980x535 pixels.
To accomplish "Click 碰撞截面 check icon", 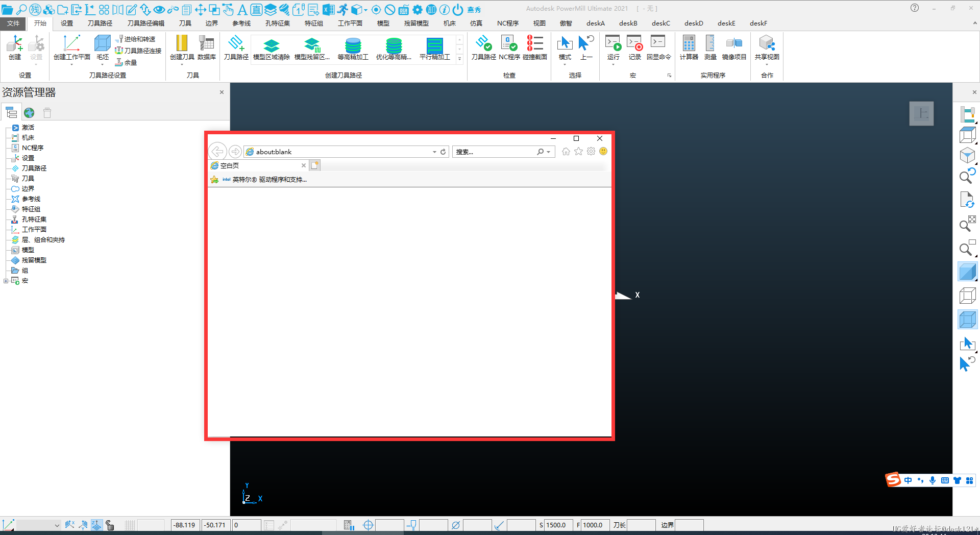I will (535, 47).
